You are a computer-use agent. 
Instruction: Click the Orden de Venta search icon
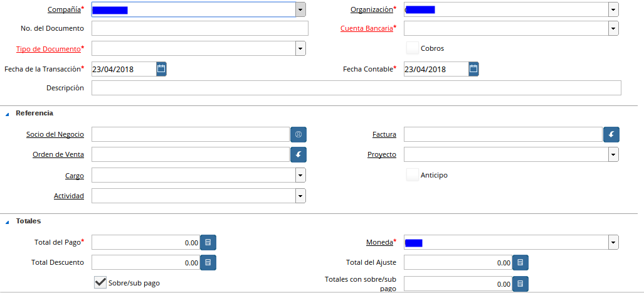(298, 154)
